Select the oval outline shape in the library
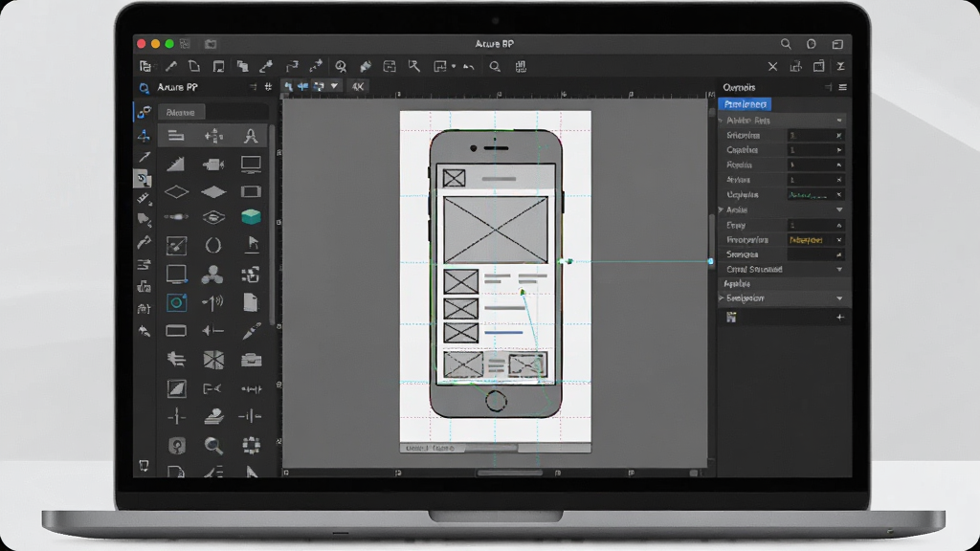Screen dimensions: 980x551 click(213, 245)
